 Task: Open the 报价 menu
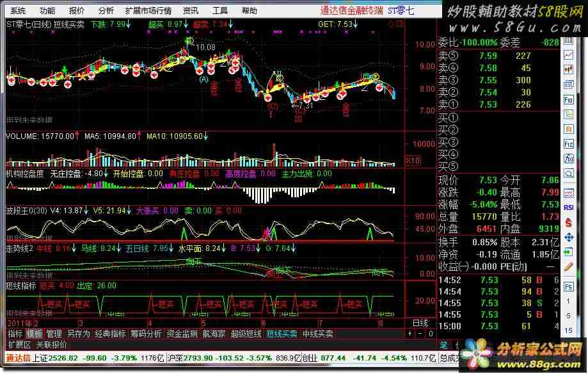(77, 10)
